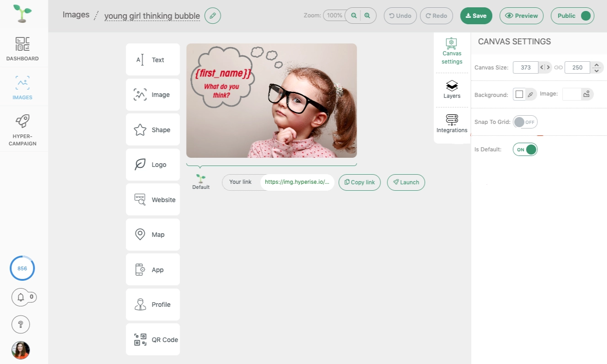Increase canvas height using the stepper arrow
The height and width of the screenshot is (364, 607).
coord(596,65)
